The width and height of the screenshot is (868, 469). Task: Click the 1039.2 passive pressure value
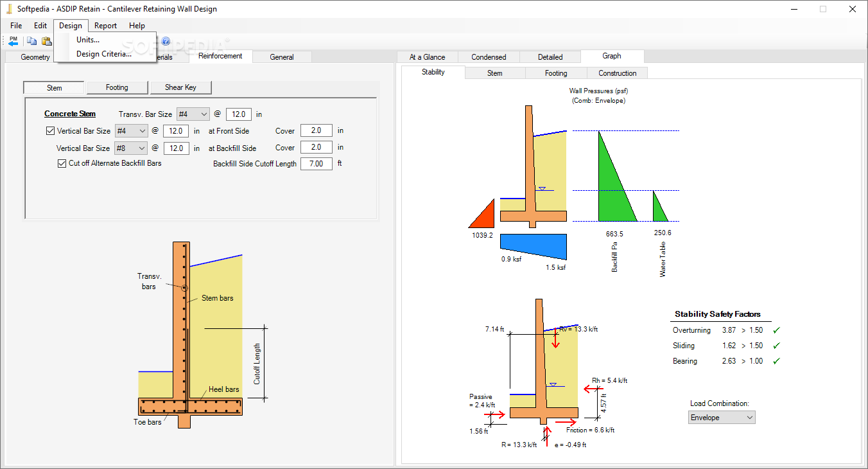482,236
